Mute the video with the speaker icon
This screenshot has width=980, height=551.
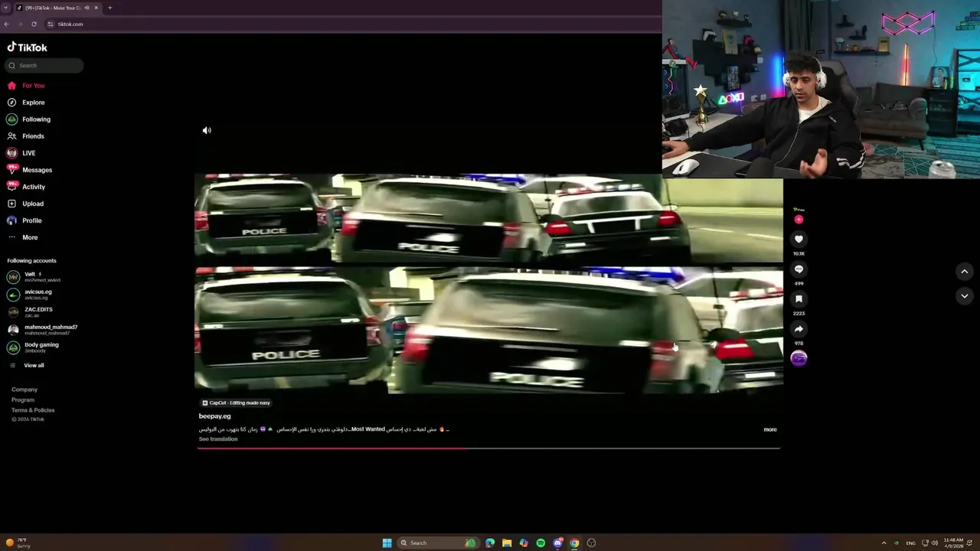coord(207,130)
